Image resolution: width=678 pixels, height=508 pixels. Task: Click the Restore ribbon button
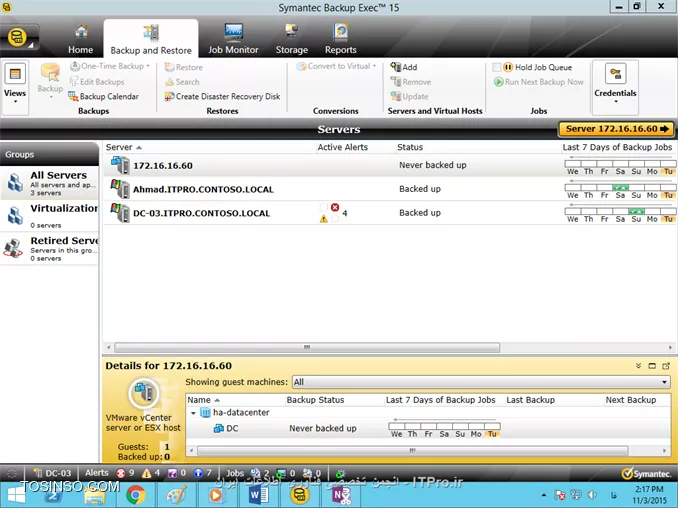pos(184,67)
